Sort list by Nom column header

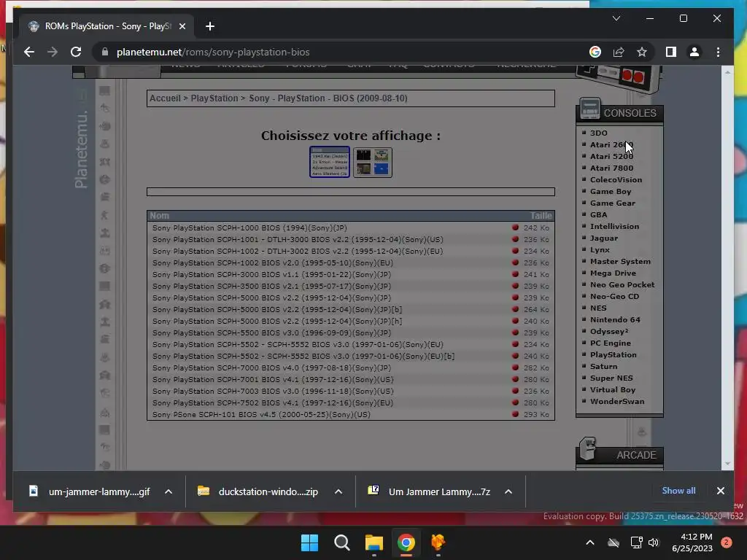click(x=160, y=216)
